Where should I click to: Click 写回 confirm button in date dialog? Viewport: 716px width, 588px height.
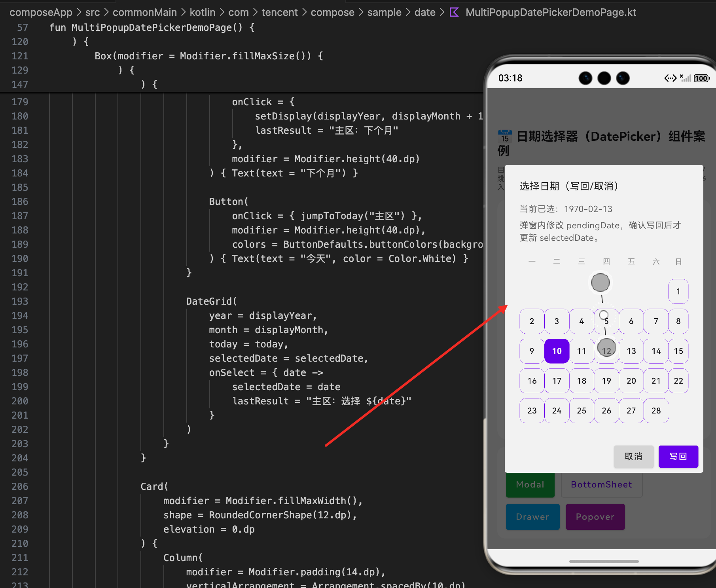(678, 456)
